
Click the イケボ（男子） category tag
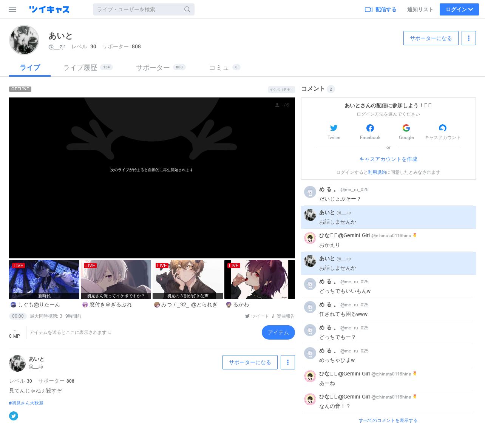click(x=281, y=90)
